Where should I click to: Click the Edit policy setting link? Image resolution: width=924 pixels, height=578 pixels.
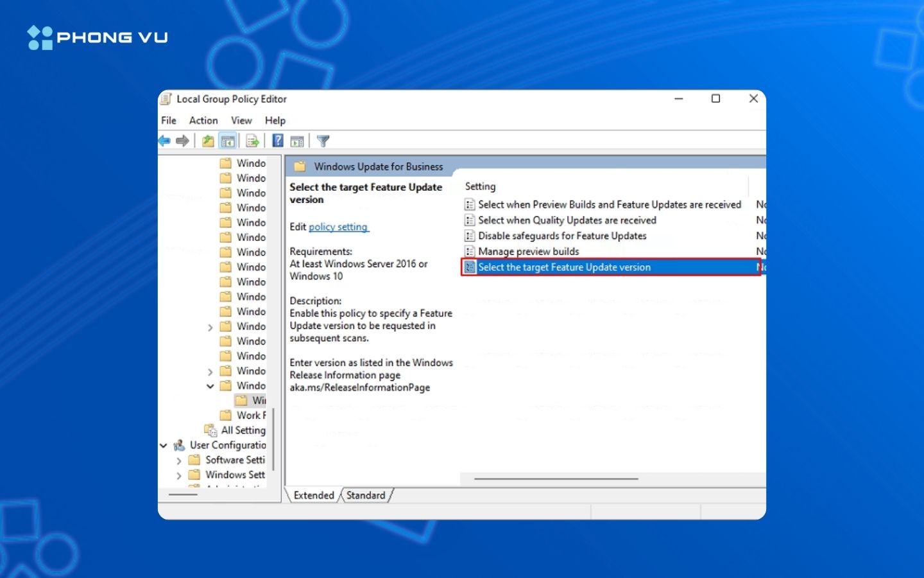click(338, 227)
